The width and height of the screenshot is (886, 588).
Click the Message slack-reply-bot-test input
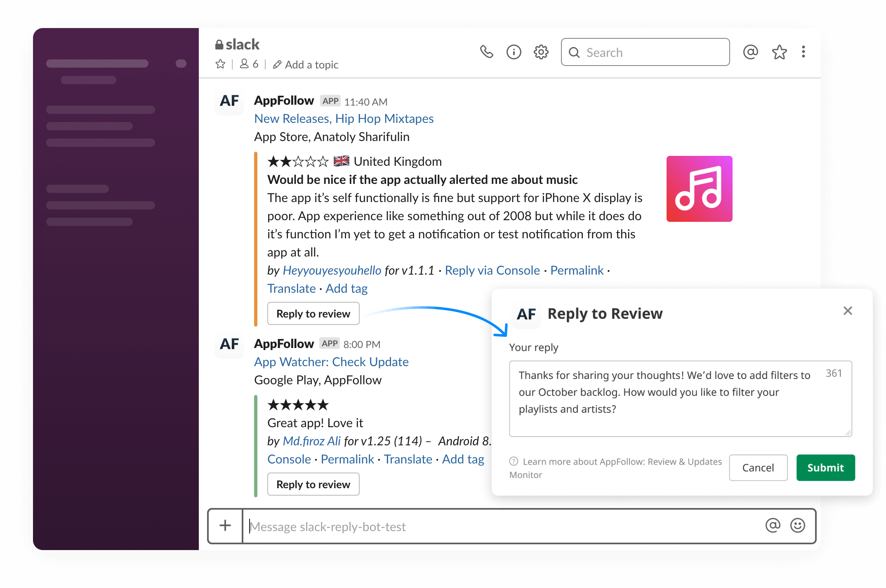[501, 527]
